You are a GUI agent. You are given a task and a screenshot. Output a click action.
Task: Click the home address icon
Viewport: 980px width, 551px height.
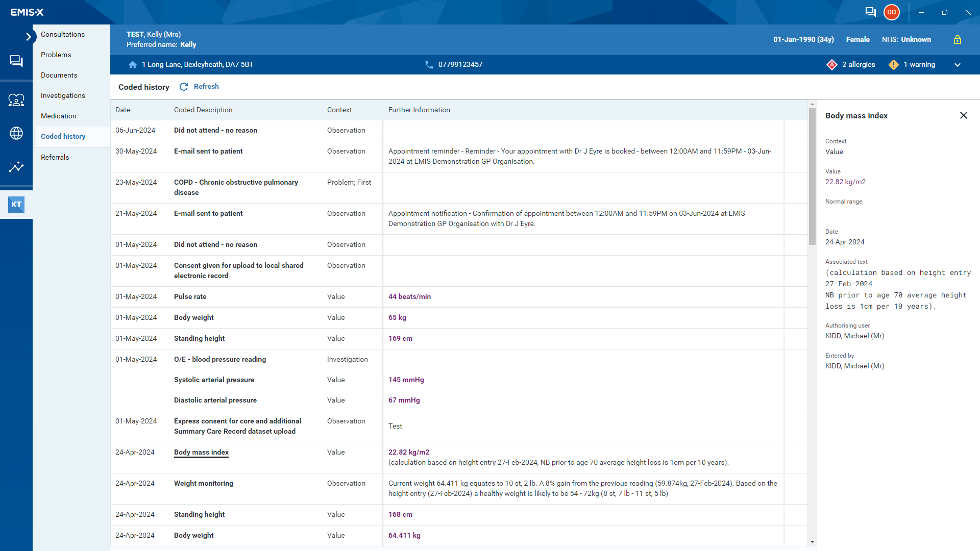click(x=133, y=65)
